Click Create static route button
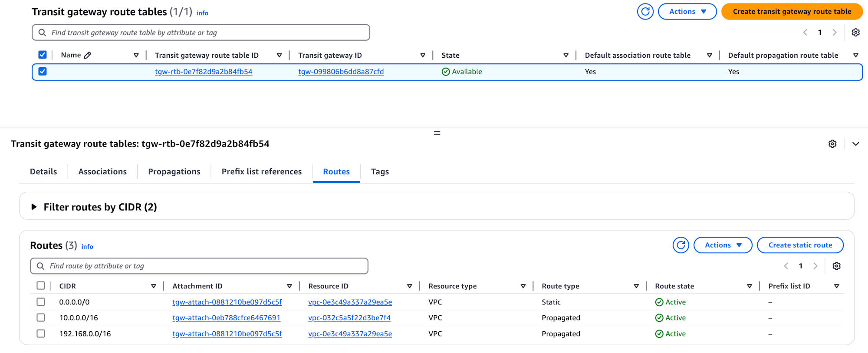Screen dimensions: 868x353 tap(800, 245)
